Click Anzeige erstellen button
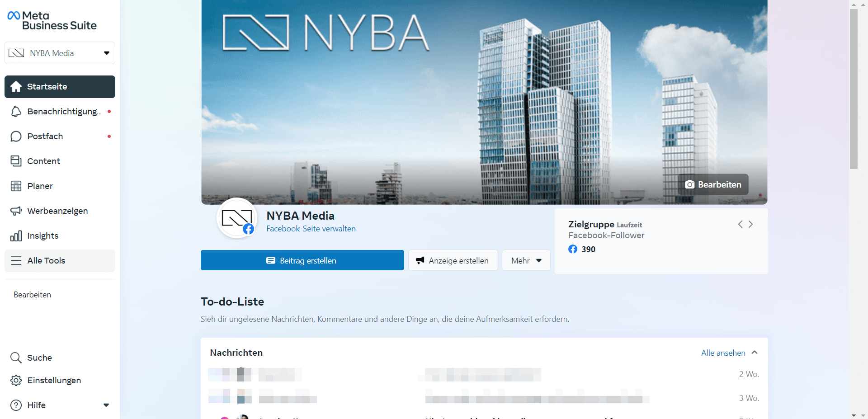 pyautogui.click(x=453, y=260)
